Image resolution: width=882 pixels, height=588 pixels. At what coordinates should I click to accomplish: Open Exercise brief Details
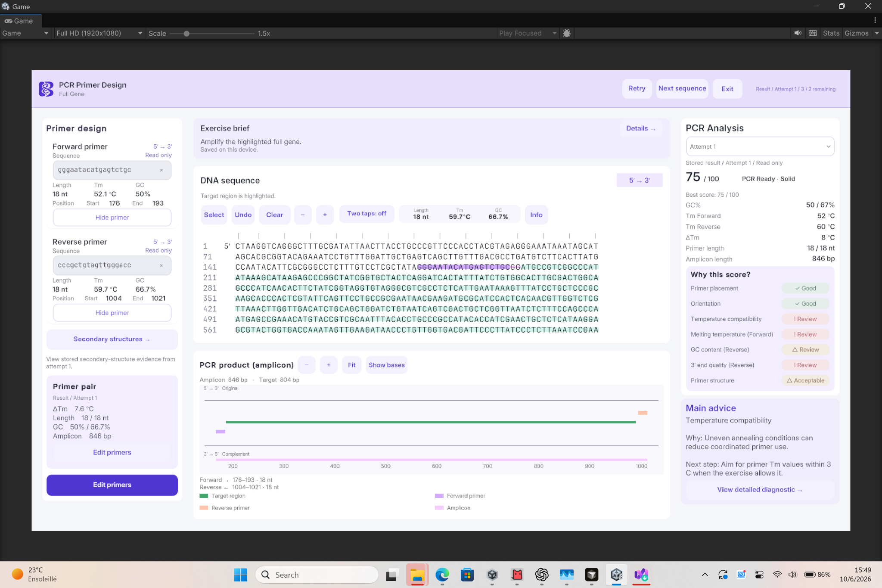640,128
